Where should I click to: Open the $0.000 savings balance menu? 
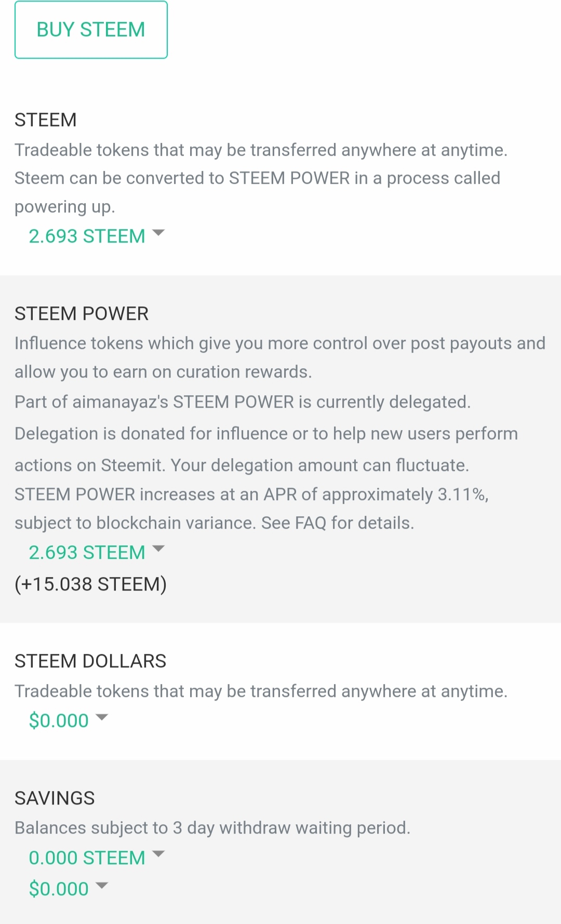pos(59,889)
